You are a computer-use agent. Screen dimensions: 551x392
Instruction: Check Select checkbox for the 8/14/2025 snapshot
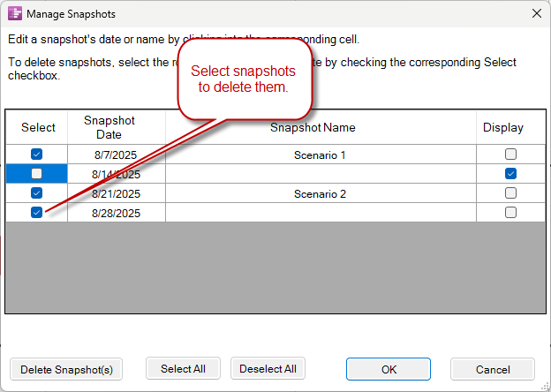coord(36,174)
